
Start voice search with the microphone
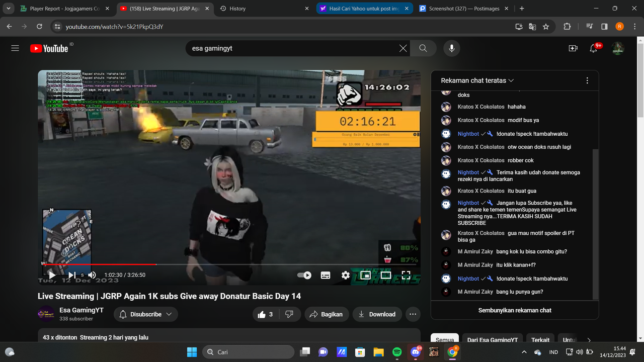pyautogui.click(x=452, y=48)
